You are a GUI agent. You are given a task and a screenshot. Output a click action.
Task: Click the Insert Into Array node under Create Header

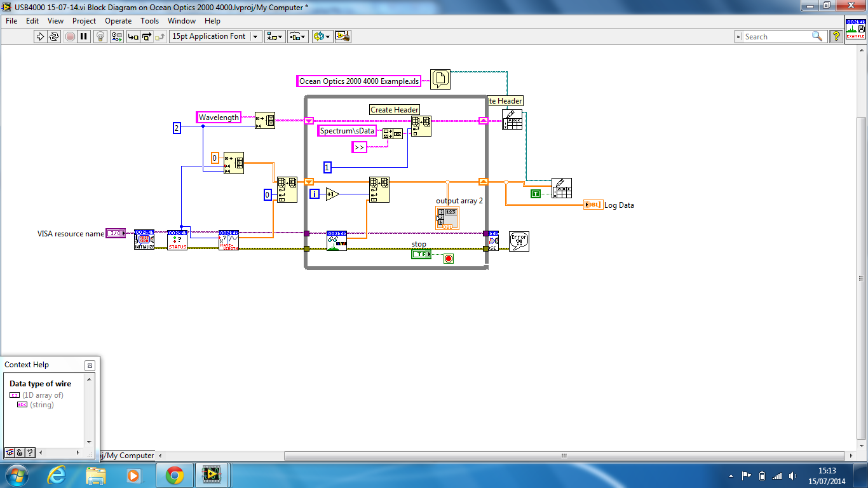(x=421, y=126)
